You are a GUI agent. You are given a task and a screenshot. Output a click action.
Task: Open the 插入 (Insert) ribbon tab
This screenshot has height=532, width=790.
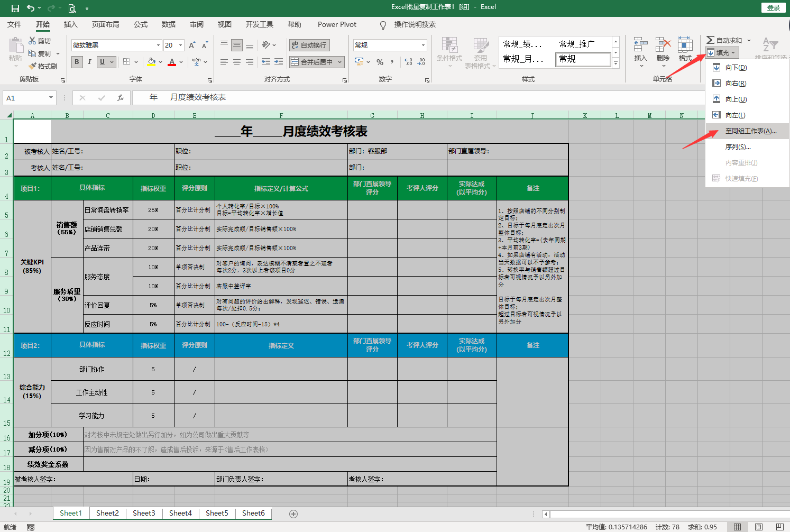coord(70,24)
